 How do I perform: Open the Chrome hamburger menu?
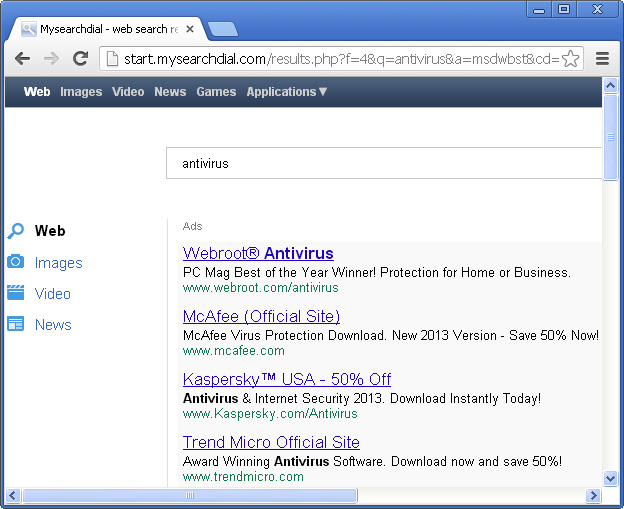pyautogui.click(x=603, y=59)
